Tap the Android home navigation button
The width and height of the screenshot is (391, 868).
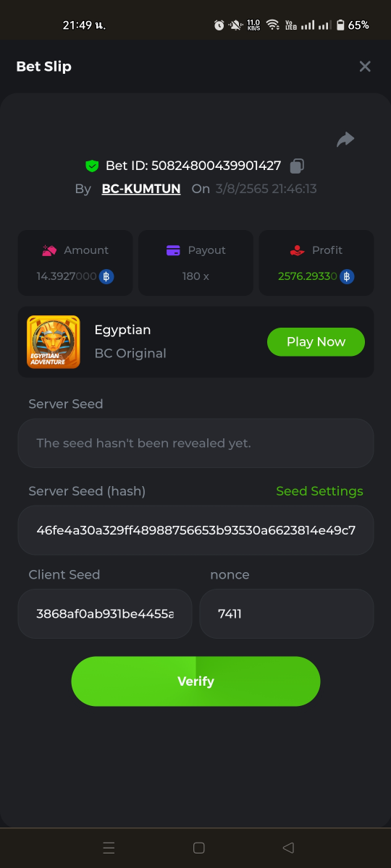(x=199, y=848)
